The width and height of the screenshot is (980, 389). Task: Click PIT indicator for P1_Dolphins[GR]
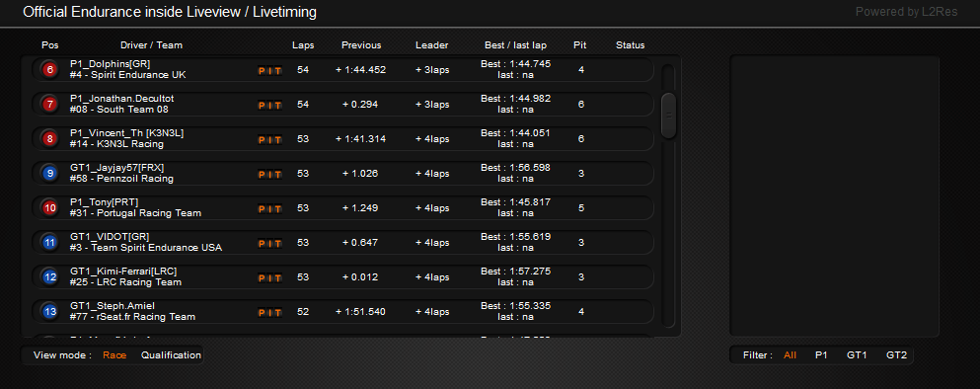[x=270, y=71]
